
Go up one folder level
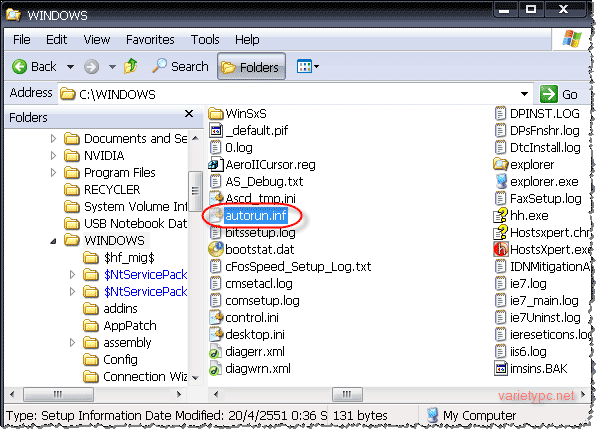[x=131, y=66]
